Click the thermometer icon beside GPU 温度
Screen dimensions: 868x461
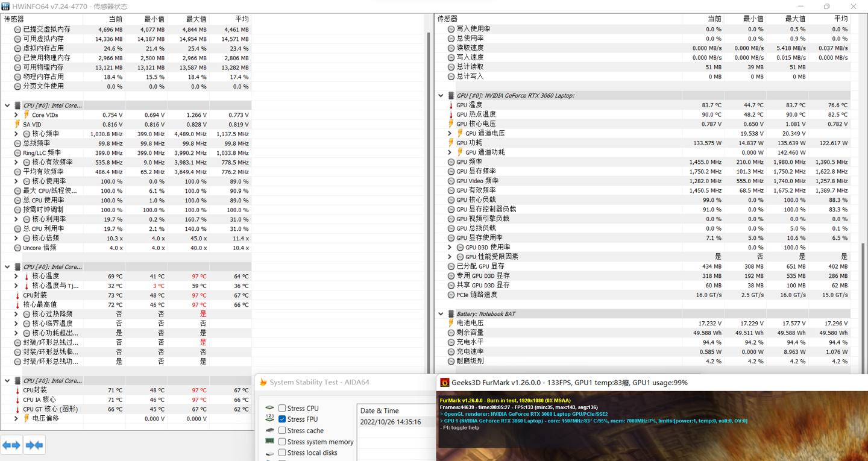click(450, 105)
